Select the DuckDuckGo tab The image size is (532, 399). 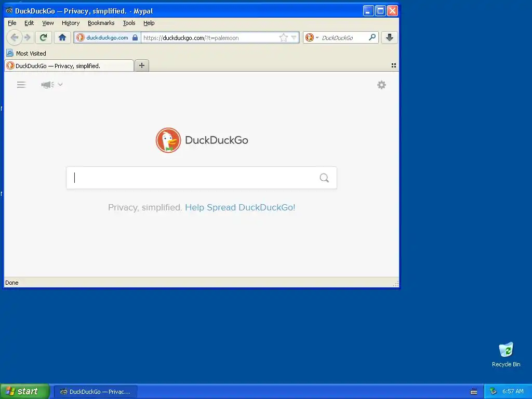pyautogui.click(x=69, y=66)
